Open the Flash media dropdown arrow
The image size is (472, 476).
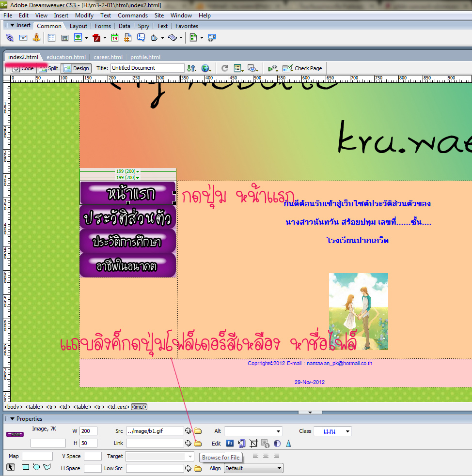(x=105, y=38)
